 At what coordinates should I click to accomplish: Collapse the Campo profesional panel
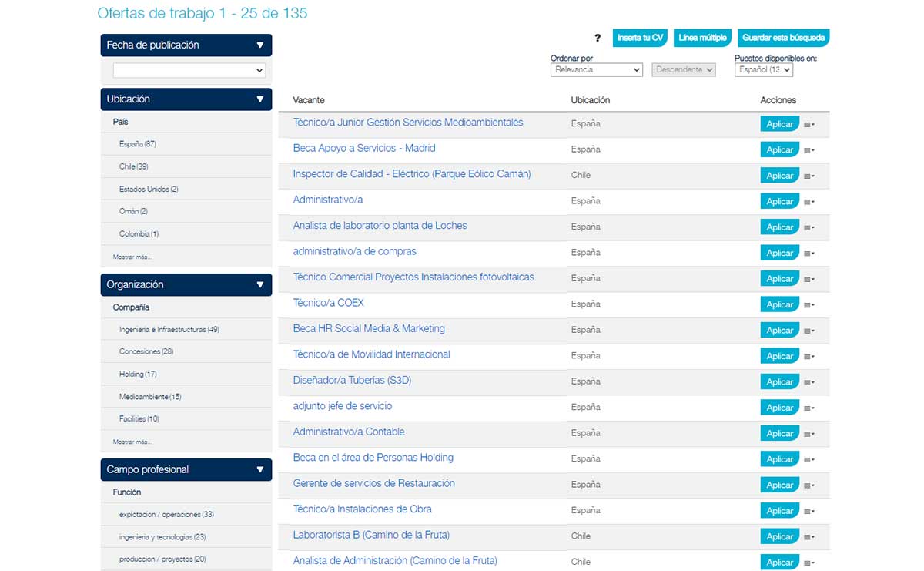(262, 469)
